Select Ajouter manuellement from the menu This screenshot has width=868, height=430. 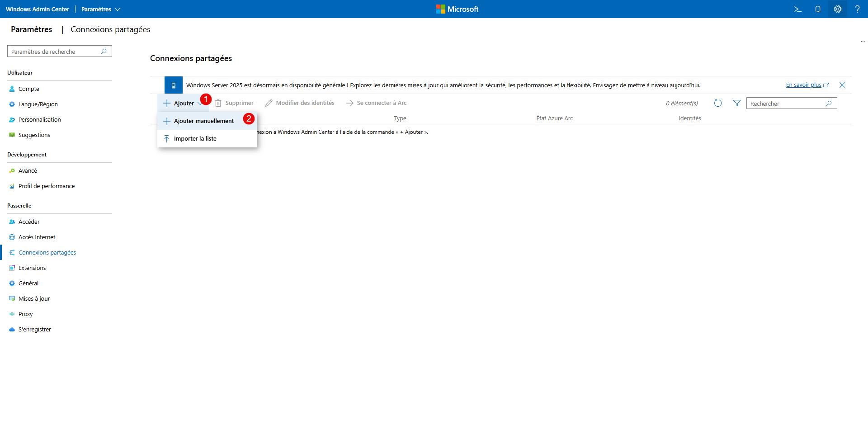pyautogui.click(x=203, y=121)
